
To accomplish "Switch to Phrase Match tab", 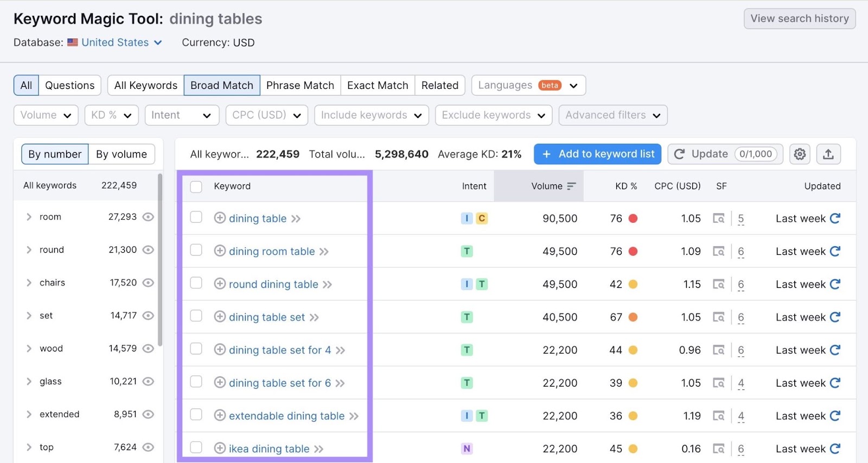I will [x=300, y=85].
